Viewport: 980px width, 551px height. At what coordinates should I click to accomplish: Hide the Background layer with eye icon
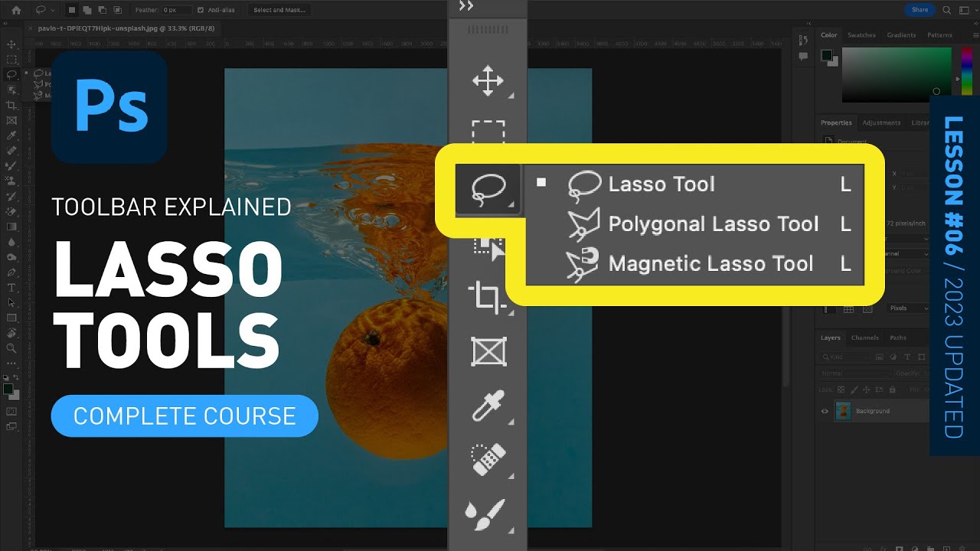825,411
